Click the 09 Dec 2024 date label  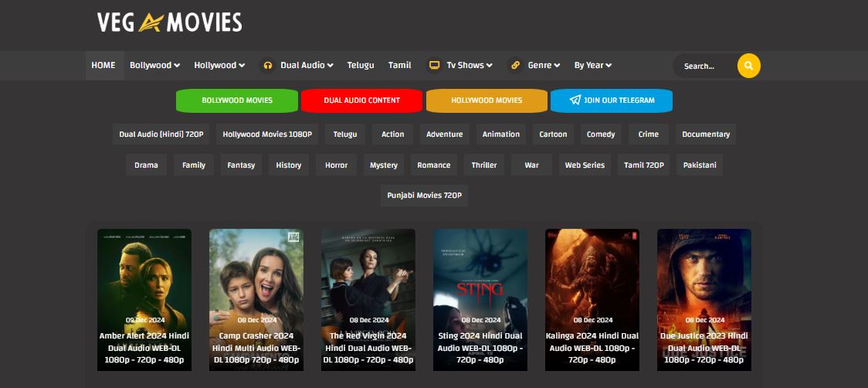(144, 321)
